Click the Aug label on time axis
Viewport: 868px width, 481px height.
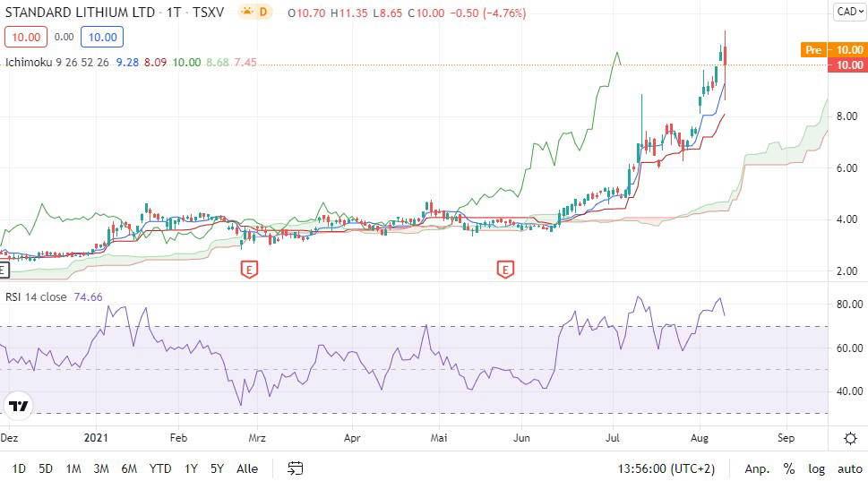(x=700, y=438)
